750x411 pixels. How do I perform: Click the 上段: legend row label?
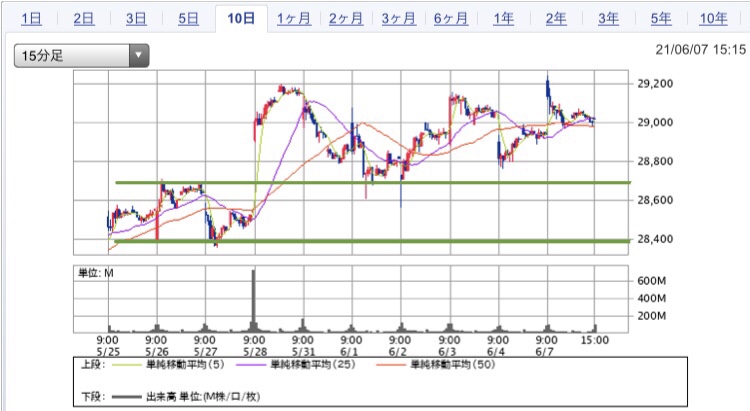(x=92, y=365)
